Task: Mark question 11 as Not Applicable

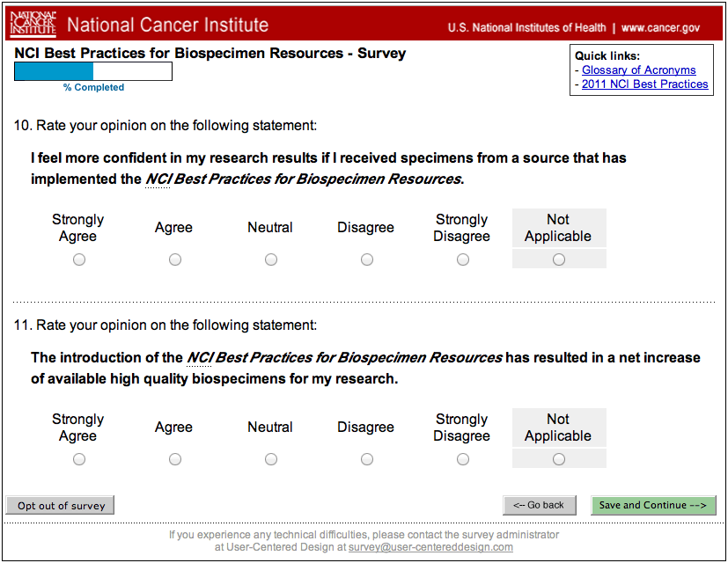Action: 559,459
